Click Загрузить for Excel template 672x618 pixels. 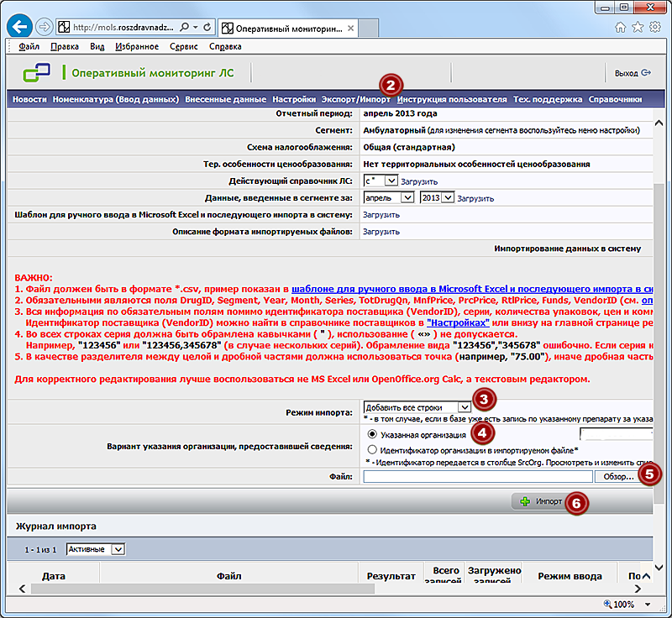pyautogui.click(x=381, y=215)
